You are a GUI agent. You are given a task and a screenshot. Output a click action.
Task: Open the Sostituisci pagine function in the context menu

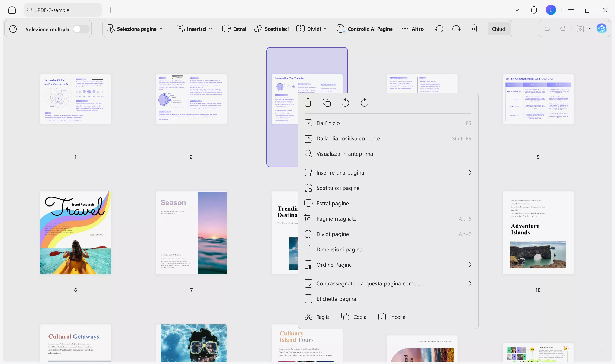tap(338, 188)
